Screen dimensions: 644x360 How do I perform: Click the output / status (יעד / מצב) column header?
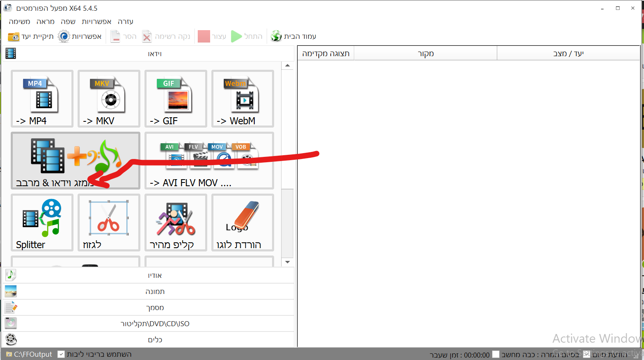click(568, 54)
